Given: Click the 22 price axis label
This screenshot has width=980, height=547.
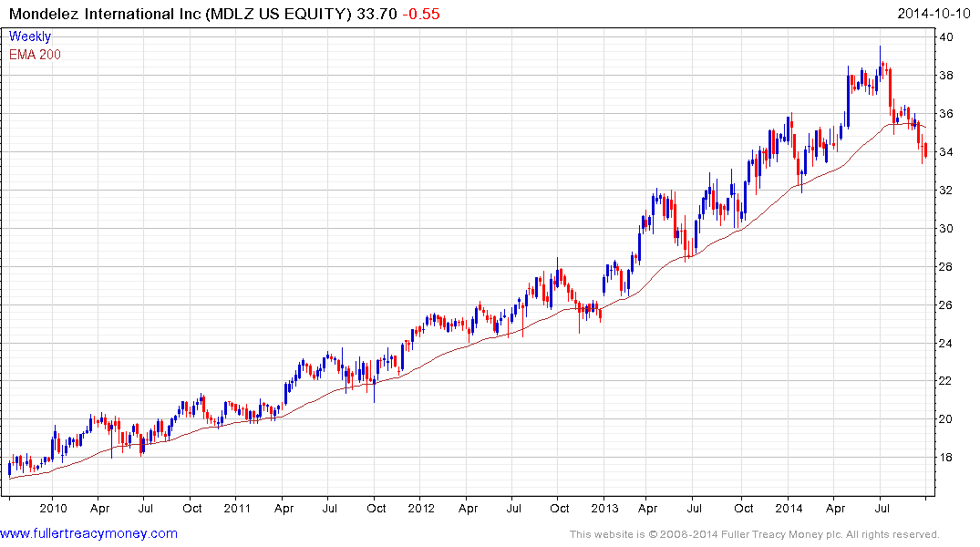Looking at the screenshot, I should click(x=946, y=381).
